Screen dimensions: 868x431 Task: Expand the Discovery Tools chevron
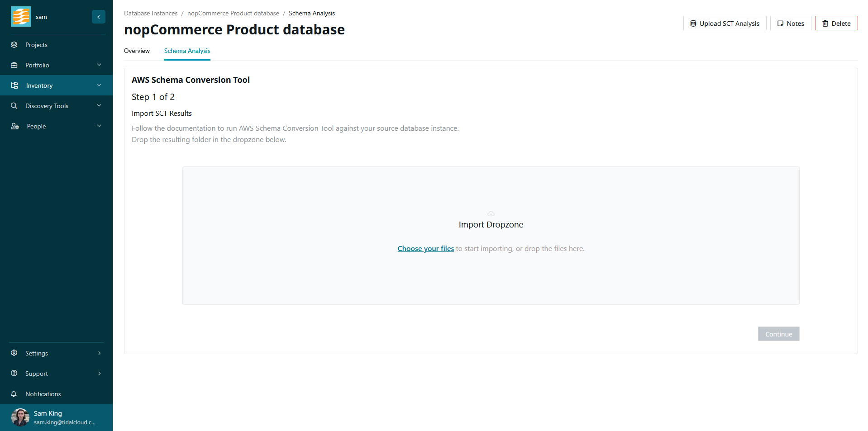click(99, 106)
